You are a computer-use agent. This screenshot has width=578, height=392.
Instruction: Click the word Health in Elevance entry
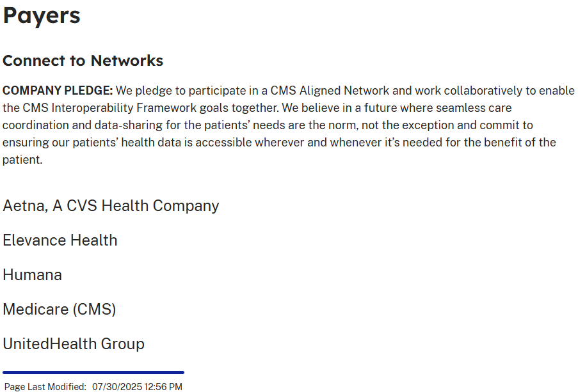(x=94, y=240)
